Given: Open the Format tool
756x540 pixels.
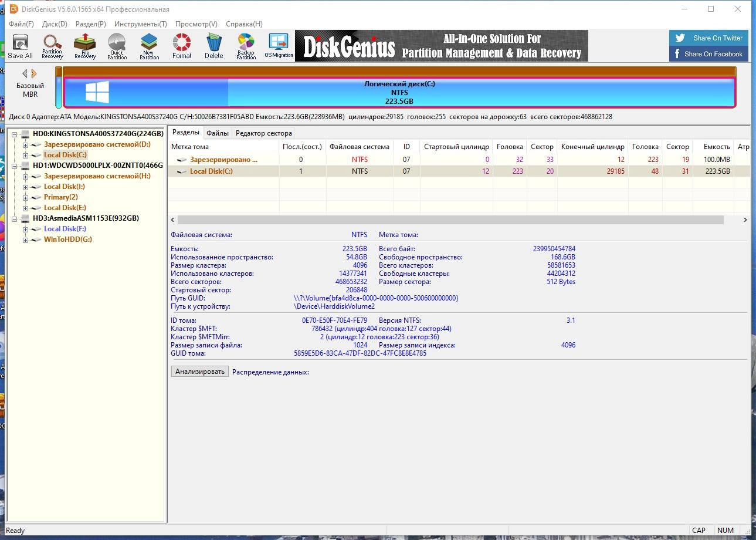Looking at the screenshot, I should 181,46.
